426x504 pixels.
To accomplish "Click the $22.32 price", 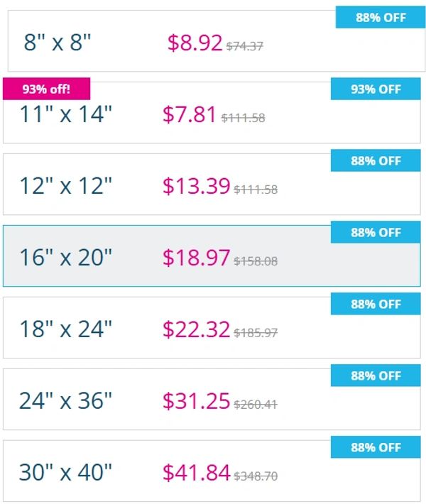I will point(196,330).
